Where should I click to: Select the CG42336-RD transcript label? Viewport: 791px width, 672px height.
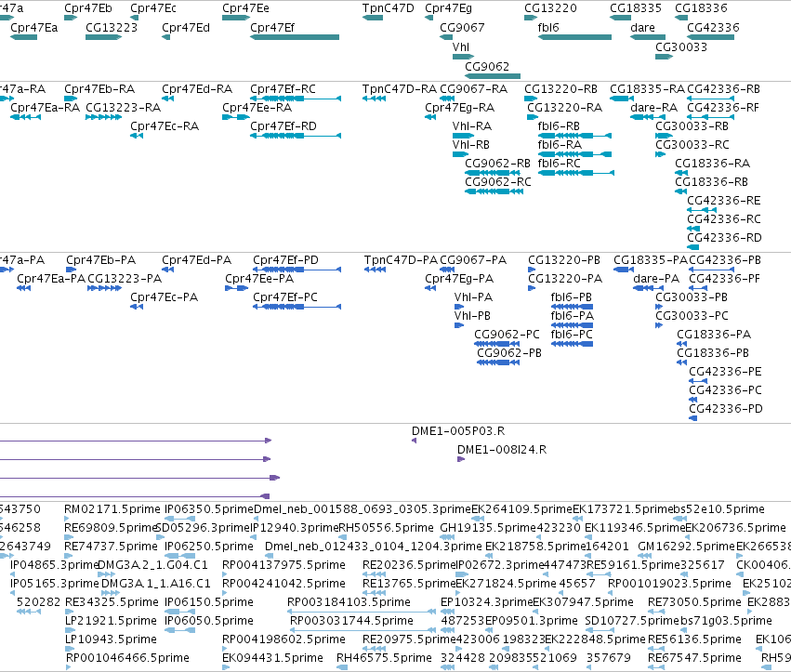(724, 238)
